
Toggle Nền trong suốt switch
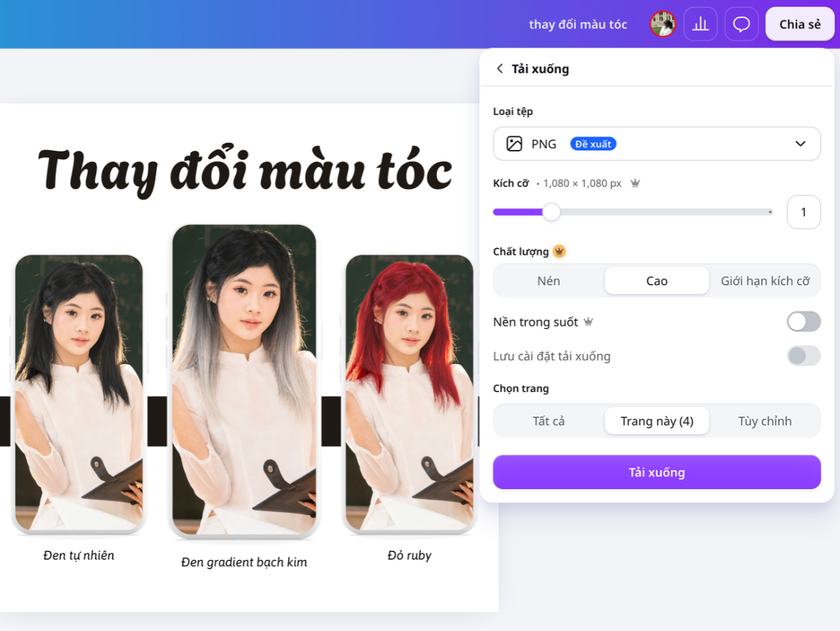tap(803, 322)
